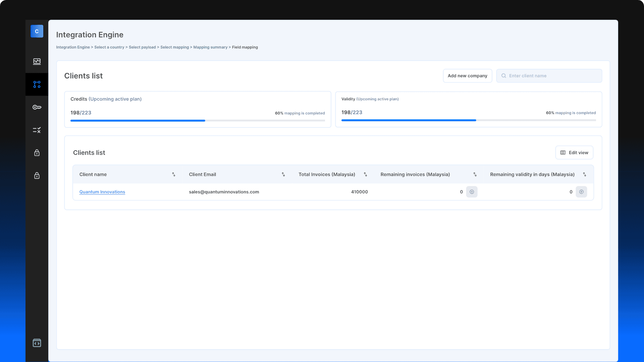Go to Select a country breadcrumb
The width and height of the screenshot is (644, 362).
point(109,47)
